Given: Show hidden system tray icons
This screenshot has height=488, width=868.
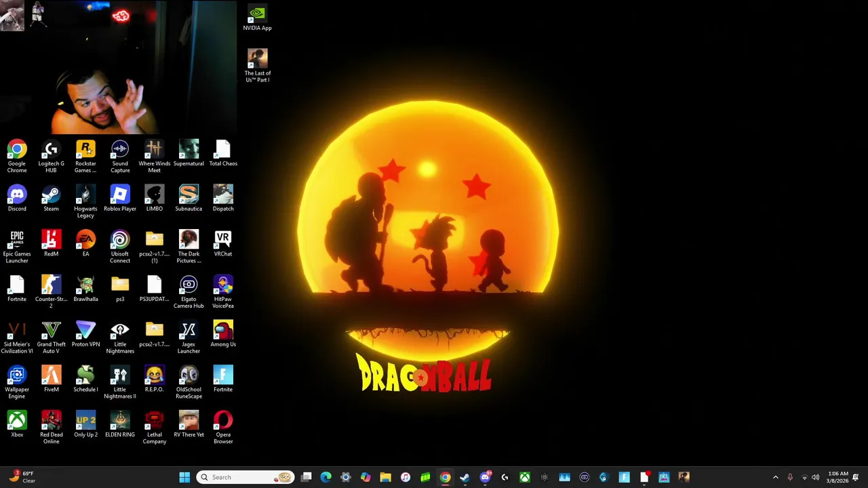Looking at the screenshot, I should (776, 477).
